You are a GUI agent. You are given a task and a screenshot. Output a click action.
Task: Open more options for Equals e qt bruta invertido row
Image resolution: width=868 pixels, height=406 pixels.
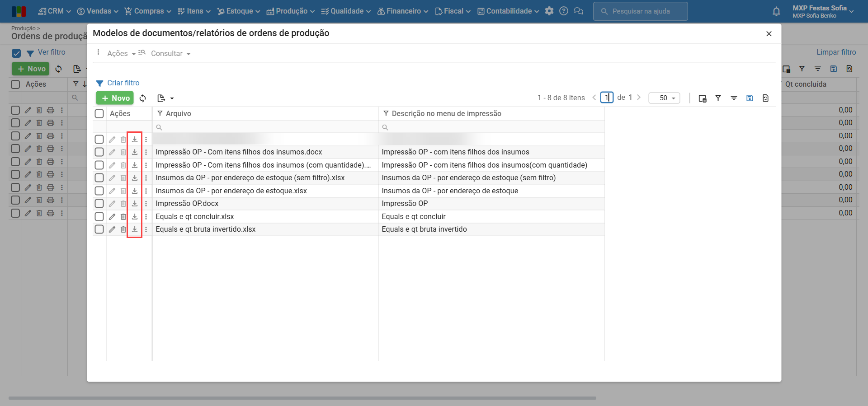[x=146, y=229]
